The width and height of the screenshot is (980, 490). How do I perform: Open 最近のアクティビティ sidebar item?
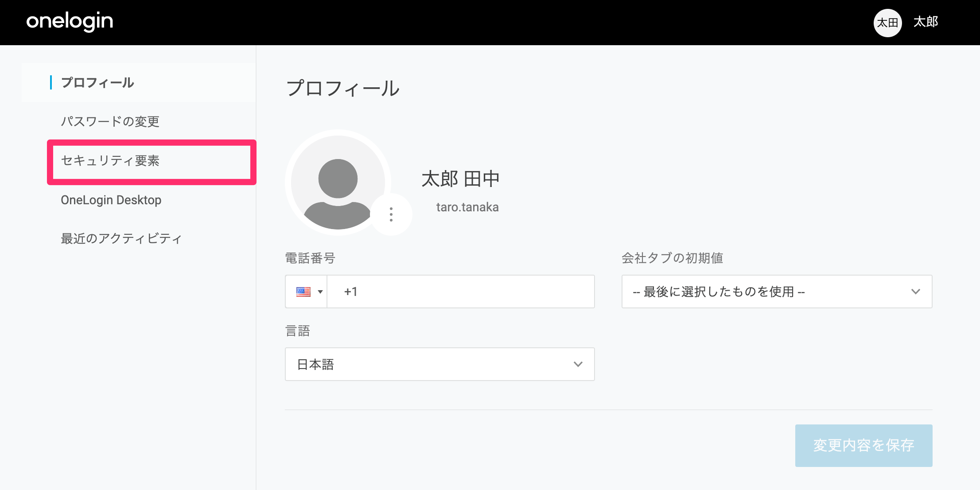[x=121, y=238]
